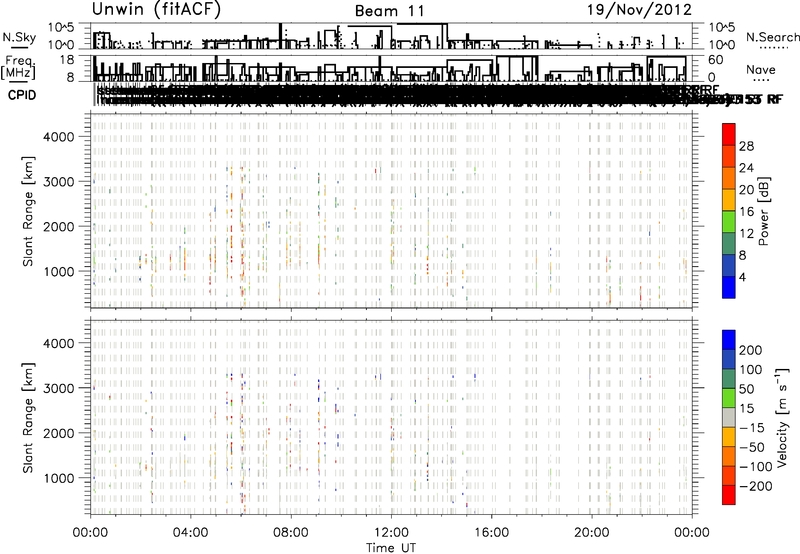The height and width of the screenshot is (554, 800).
Task: Click the '04:00' time axis label
Action: (x=191, y=533)
